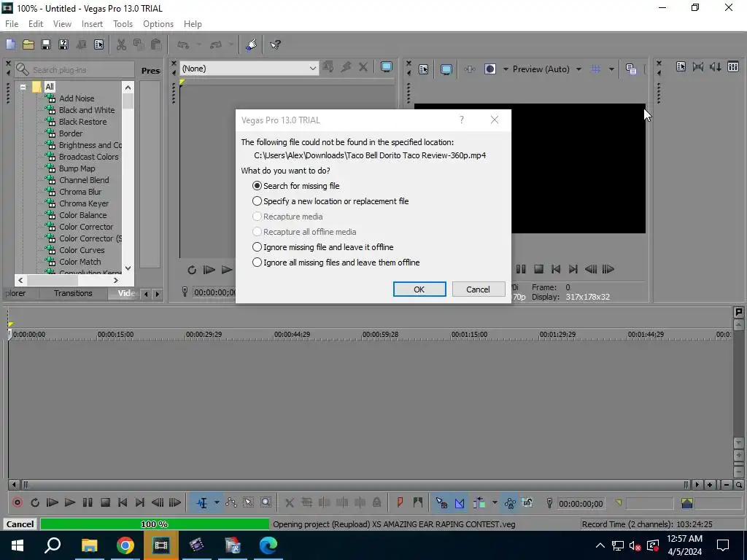Image resolution: width=747 pixels, height=560 pixels.
Task: Open File Explorer from the taskbar
Action: click(89, 545)
